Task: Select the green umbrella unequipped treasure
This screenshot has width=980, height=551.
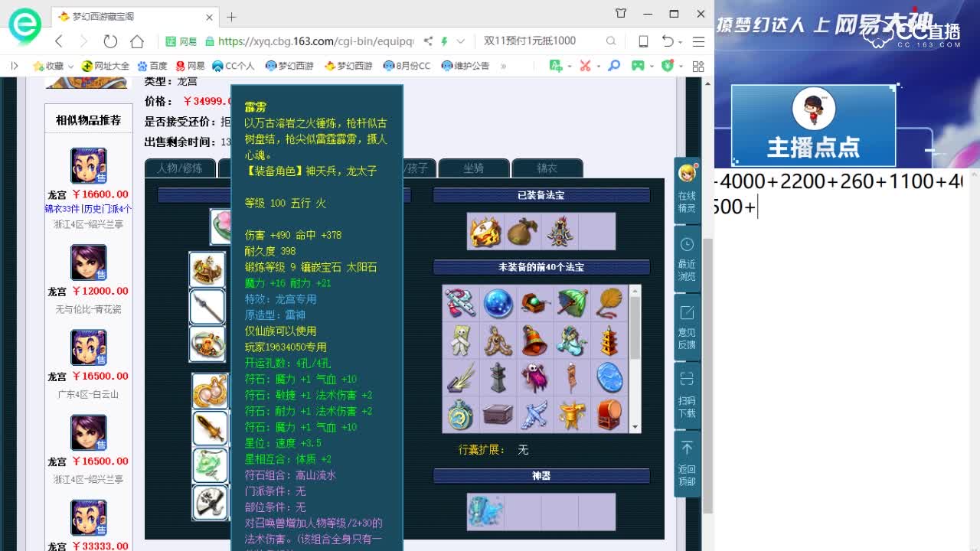Action: pyautogui.click(x=572, y=303)
